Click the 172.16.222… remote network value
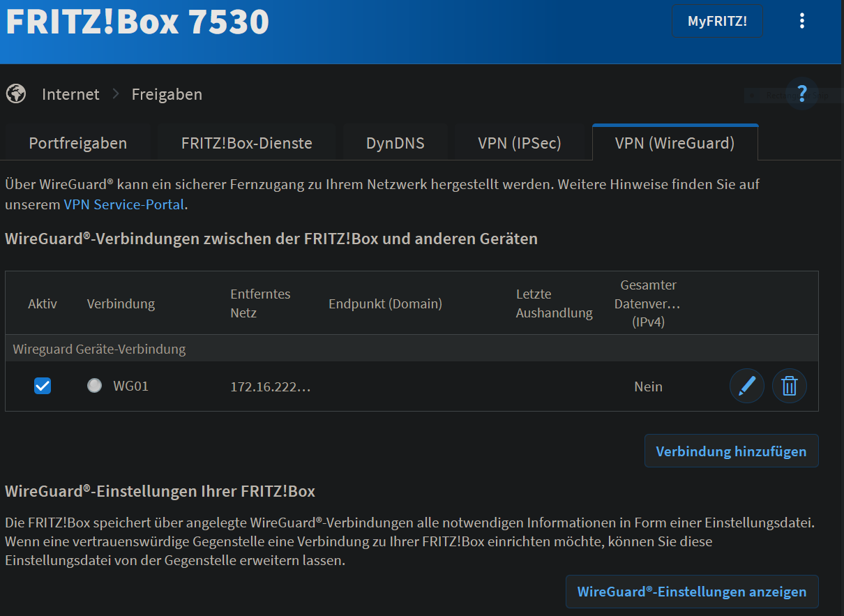Screen dimensions: 844x616 click(x=271, y=386)
